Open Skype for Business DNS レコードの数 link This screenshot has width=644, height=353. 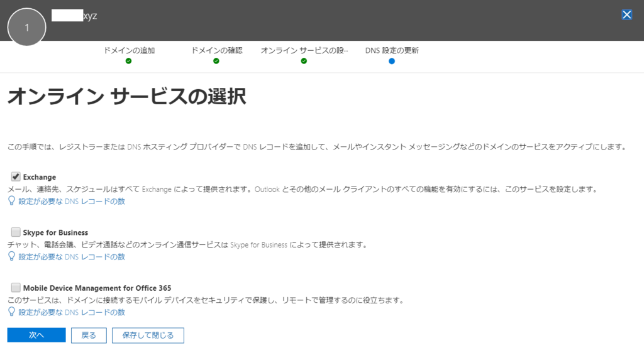point(72,257)
